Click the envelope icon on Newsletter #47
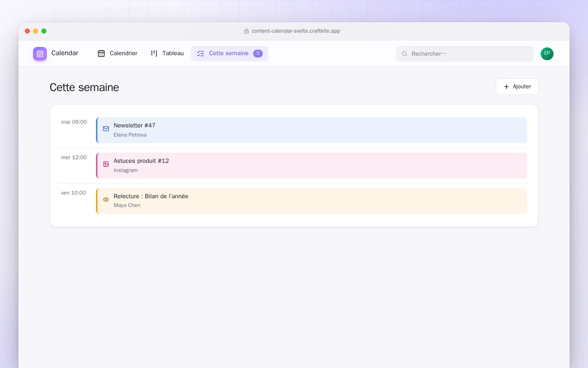Viewport: 588px width, 368px height. point(106,129)
